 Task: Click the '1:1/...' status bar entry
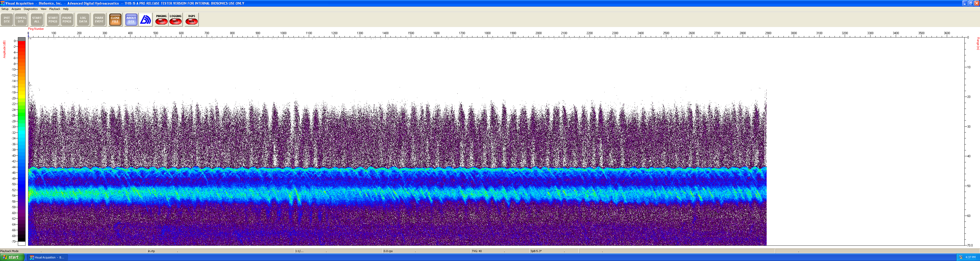pos(299,251)
